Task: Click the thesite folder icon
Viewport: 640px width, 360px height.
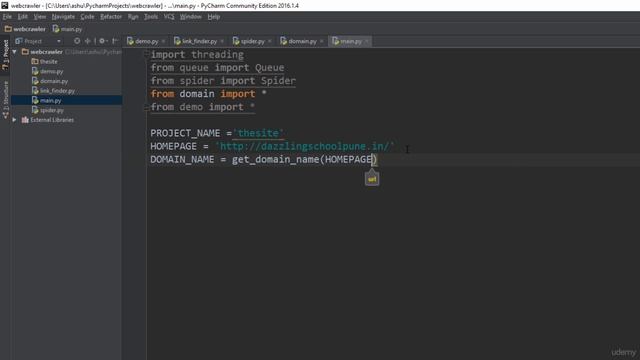Action: 35,62
